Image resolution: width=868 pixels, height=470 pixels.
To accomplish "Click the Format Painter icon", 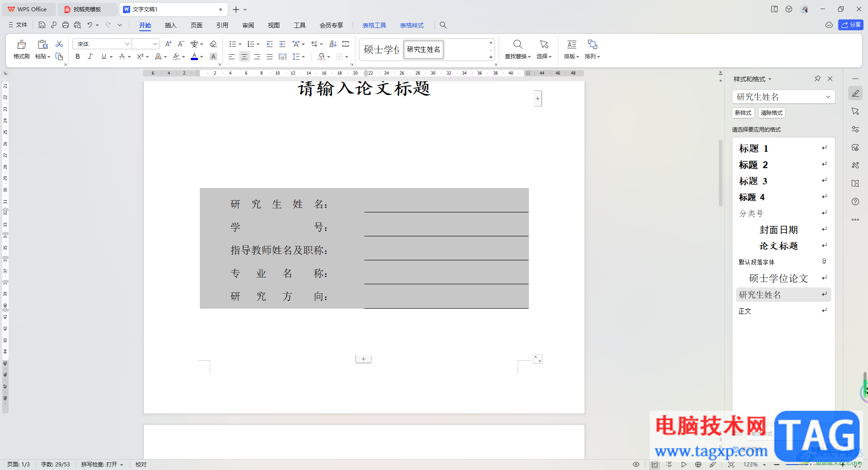I will [21, 44].
